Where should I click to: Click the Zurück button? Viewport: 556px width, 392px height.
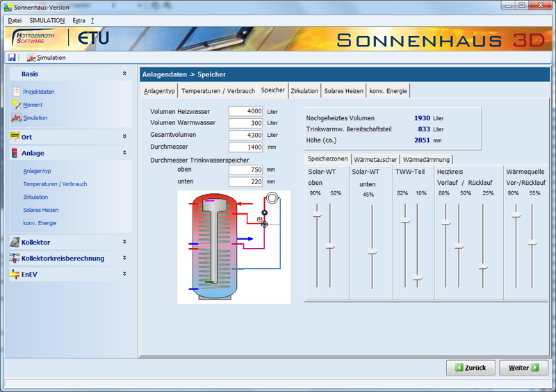(471, 368)
